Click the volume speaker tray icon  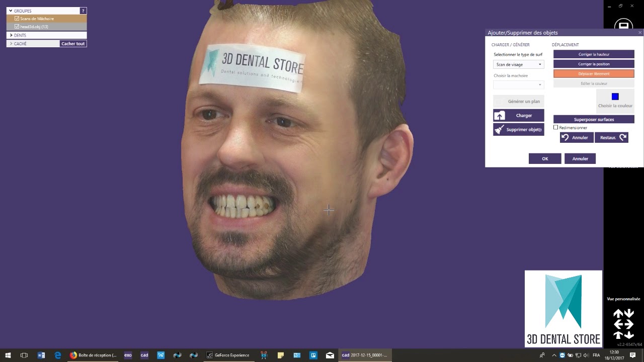(586, 355)
